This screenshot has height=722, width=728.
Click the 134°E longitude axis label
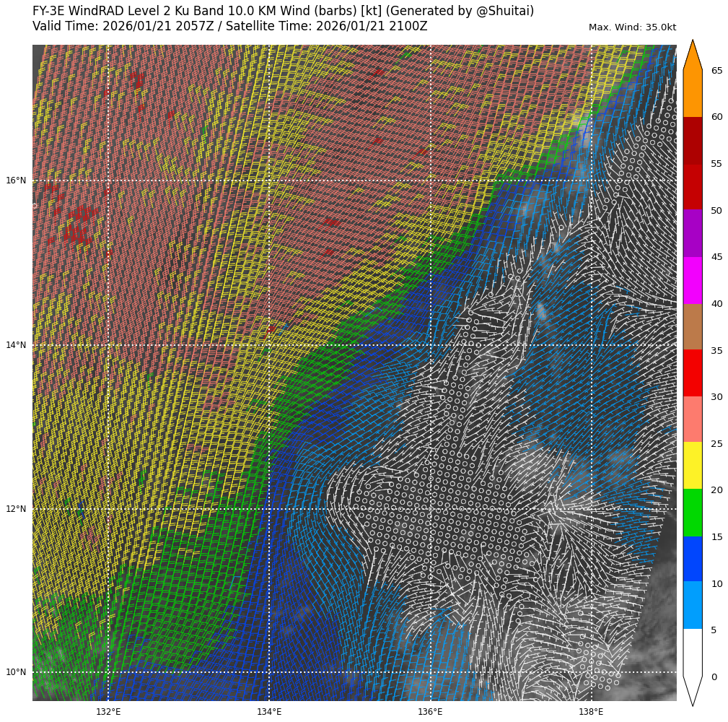(269, 712)
